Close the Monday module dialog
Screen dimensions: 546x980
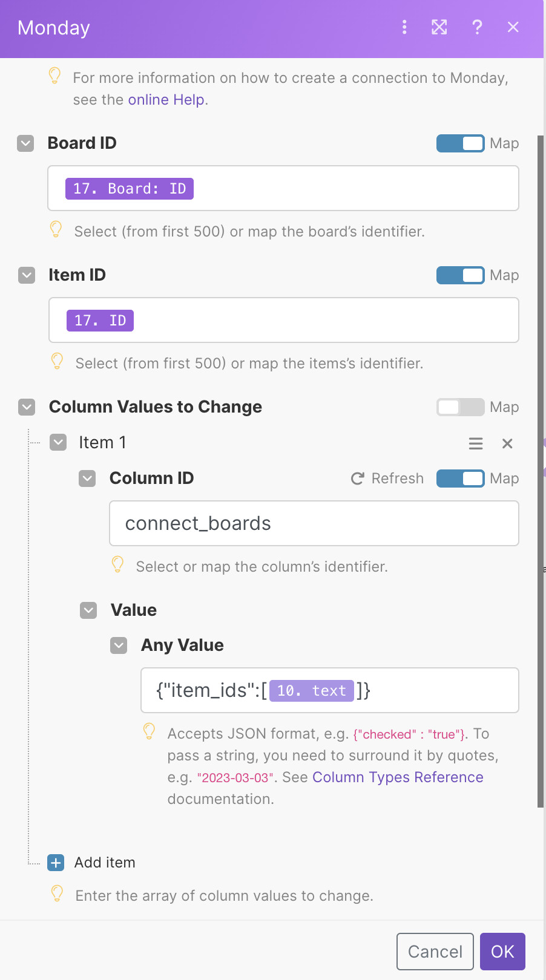coord(513,27)
